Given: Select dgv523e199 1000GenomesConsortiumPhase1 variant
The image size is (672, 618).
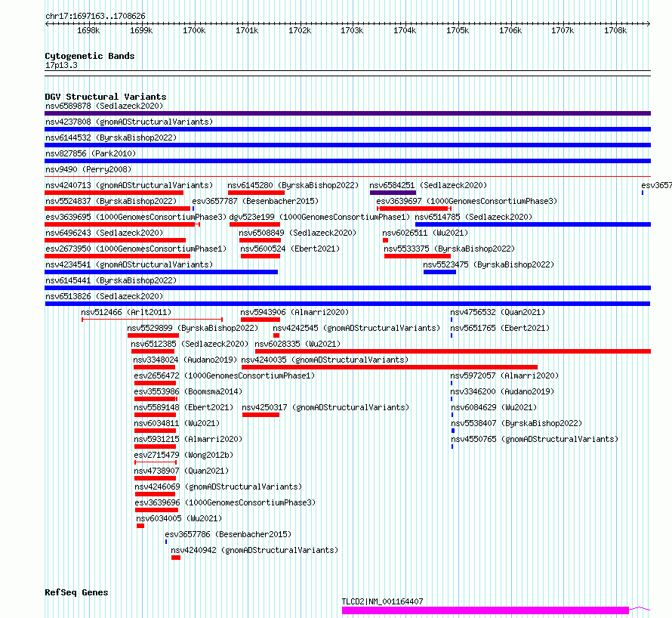Looking at the screenshot, I should pyautogui.click(x=319, y=217).
